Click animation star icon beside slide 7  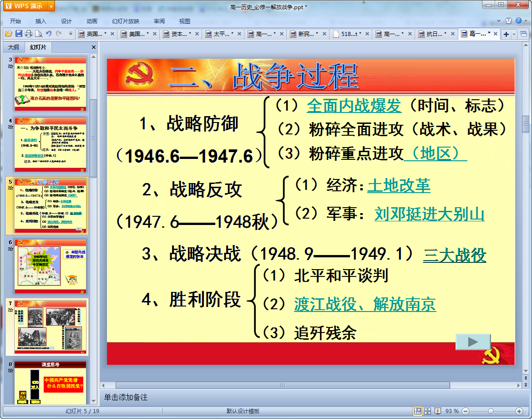pos(10,310)
